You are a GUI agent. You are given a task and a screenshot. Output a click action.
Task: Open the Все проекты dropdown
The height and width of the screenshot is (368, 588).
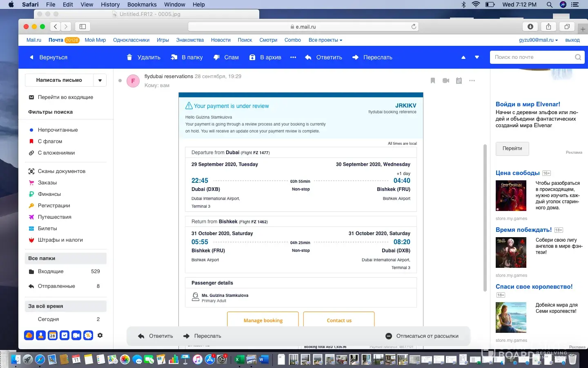point(325,40)
